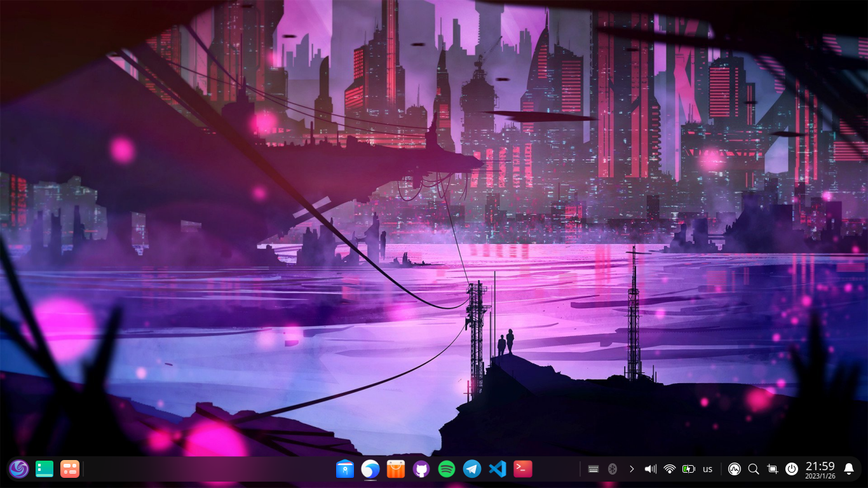Open the multitasking view icon
The image size is (868, 488).
click(69, 469)
